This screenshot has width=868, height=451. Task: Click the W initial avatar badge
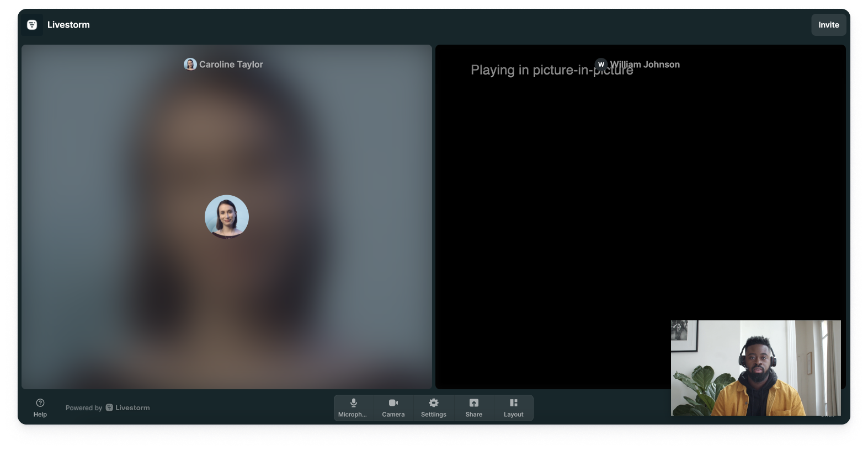click(601, 65)
